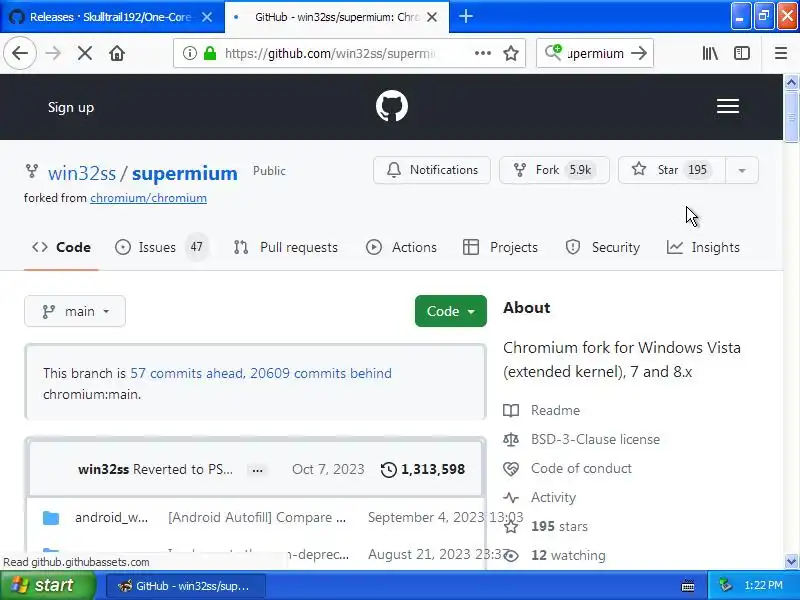
Task: Open the repository Activity link
Action: pyautogui.click(x=539, y=497)
